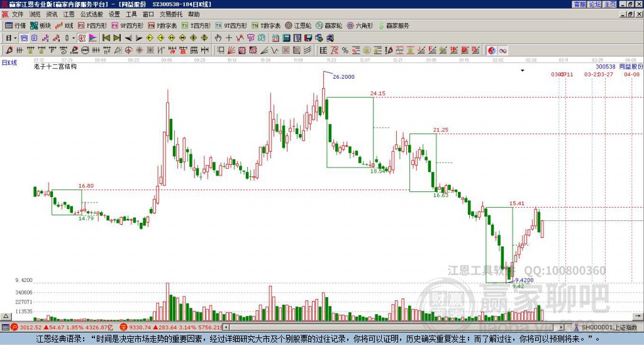
Task: Open the 浏览 menu
Action: coord(35,14)
